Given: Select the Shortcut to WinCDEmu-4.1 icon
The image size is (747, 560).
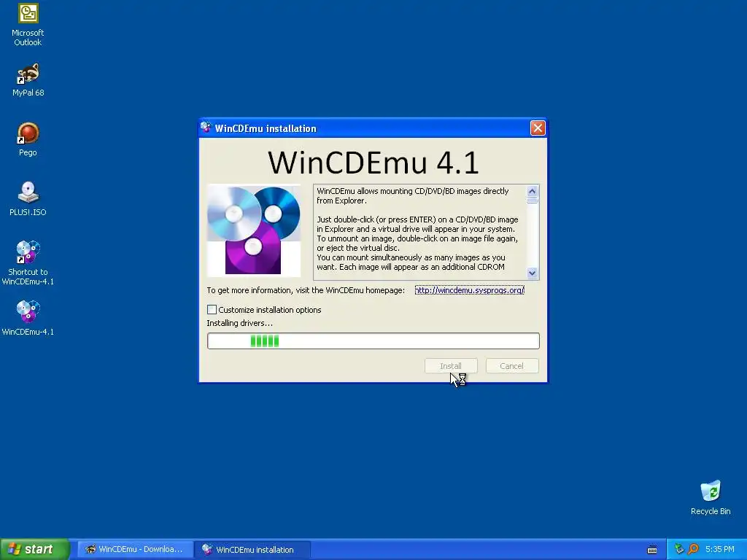Looking at the screenshot, I should pos(28,262).
